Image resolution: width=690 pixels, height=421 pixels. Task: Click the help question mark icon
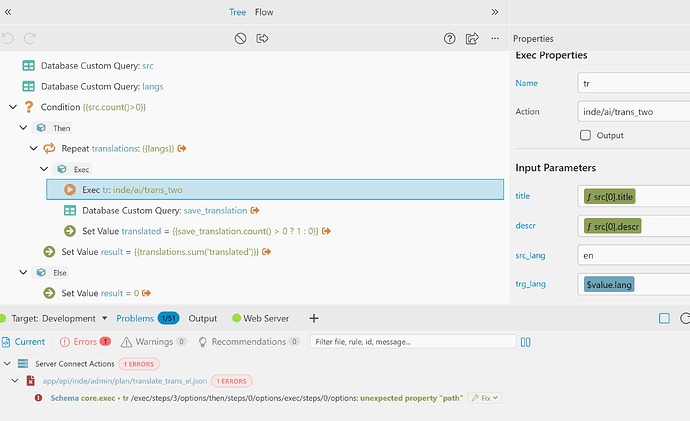click(x=449, y=38)
